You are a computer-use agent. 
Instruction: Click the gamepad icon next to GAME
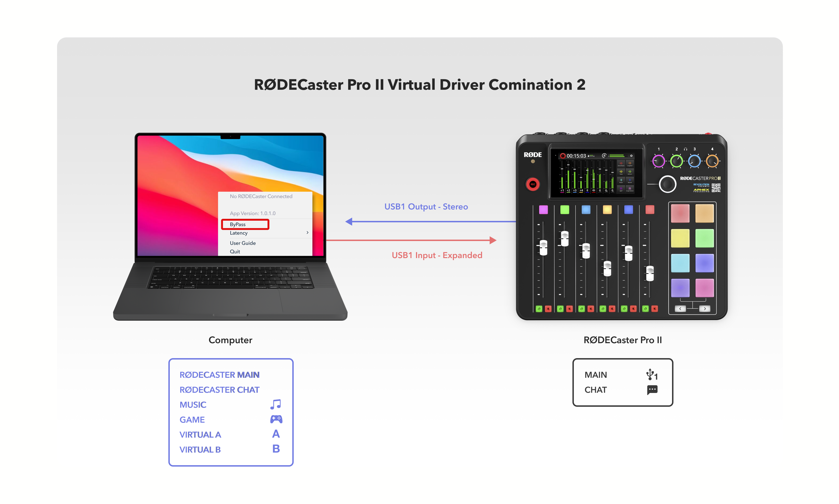276,419
